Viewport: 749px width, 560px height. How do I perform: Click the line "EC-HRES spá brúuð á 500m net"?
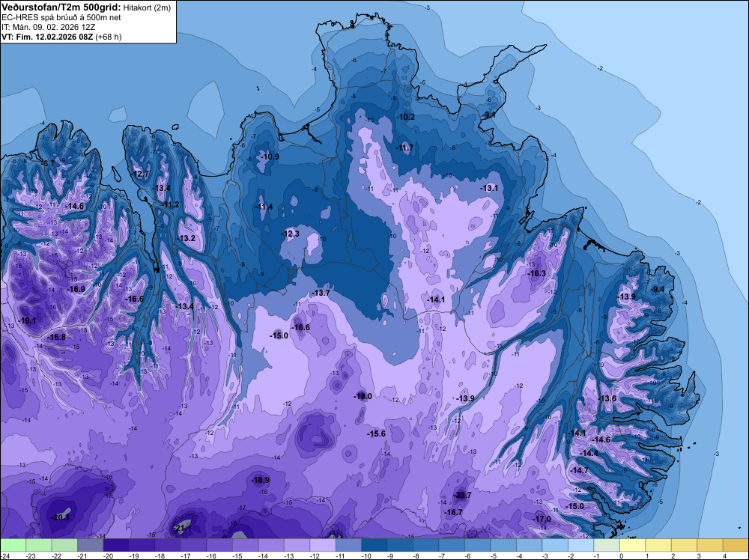click(61, 17)
